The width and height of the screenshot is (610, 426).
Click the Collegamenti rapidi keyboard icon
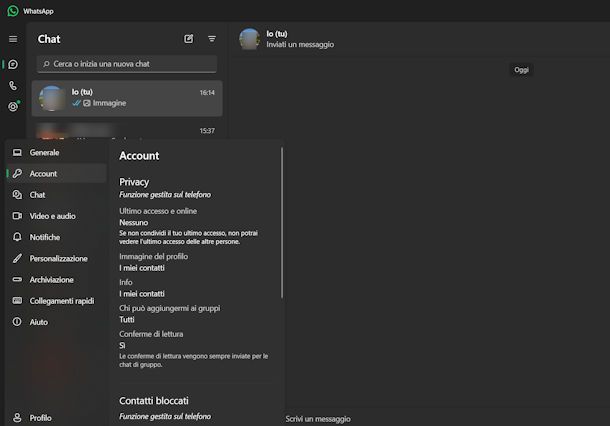pos(17,300)
